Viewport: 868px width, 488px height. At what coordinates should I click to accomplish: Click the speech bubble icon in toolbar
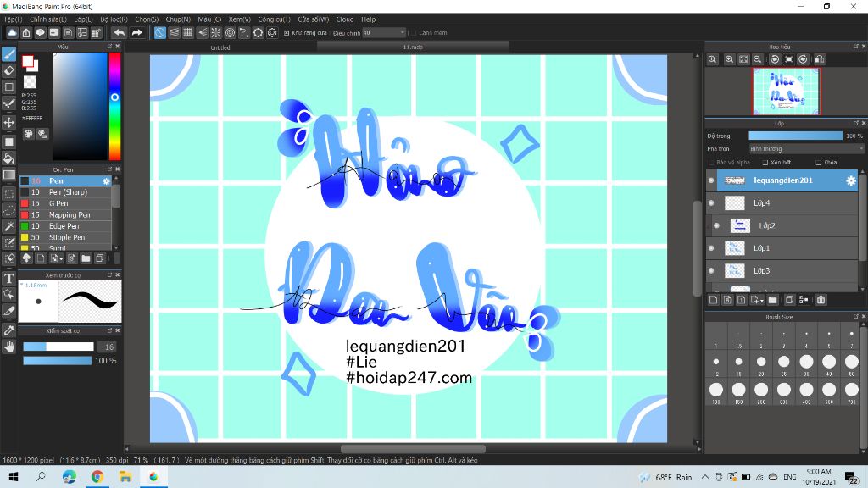pos(40,33)
